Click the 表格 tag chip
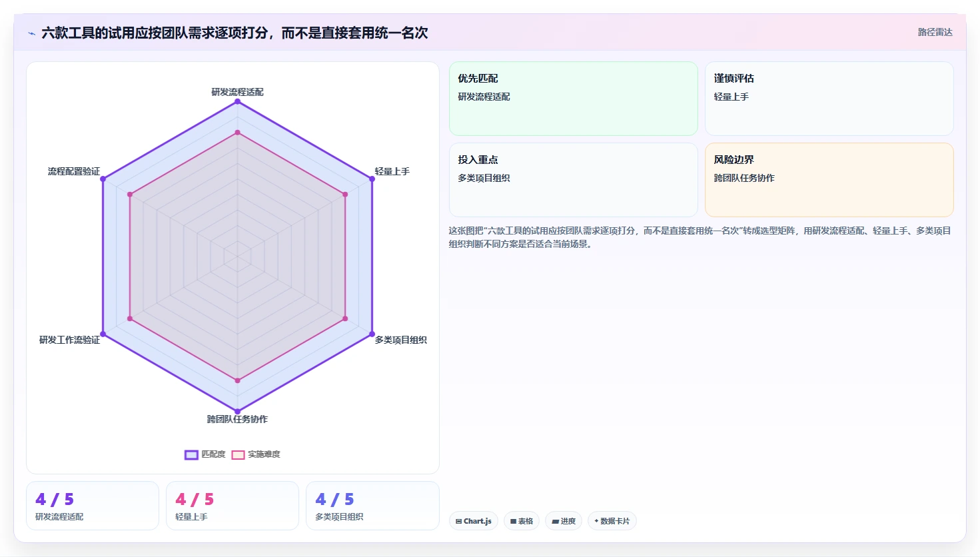Viewport: 980px width, 557px height. coord(522,521)
